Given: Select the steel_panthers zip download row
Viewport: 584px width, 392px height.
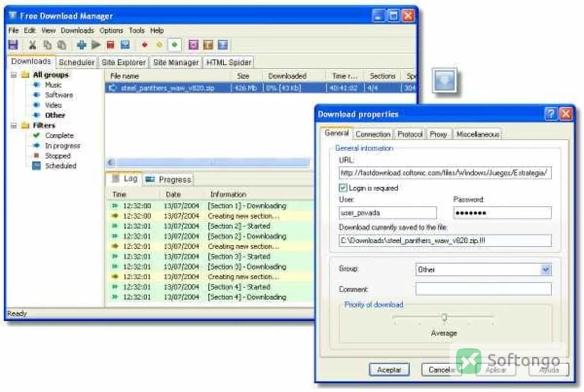Looking at the screenshot, I should (x=260, y=88).
